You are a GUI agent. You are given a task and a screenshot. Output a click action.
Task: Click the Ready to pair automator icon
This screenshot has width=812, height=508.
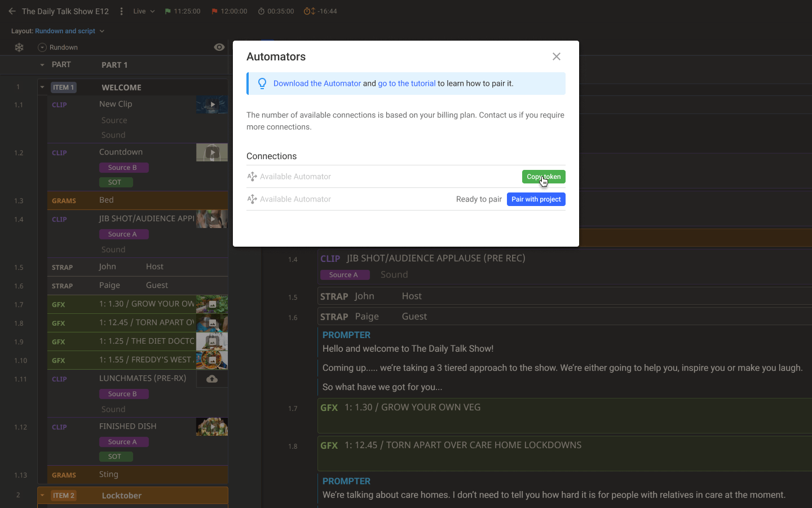click(x=252, y=199)
